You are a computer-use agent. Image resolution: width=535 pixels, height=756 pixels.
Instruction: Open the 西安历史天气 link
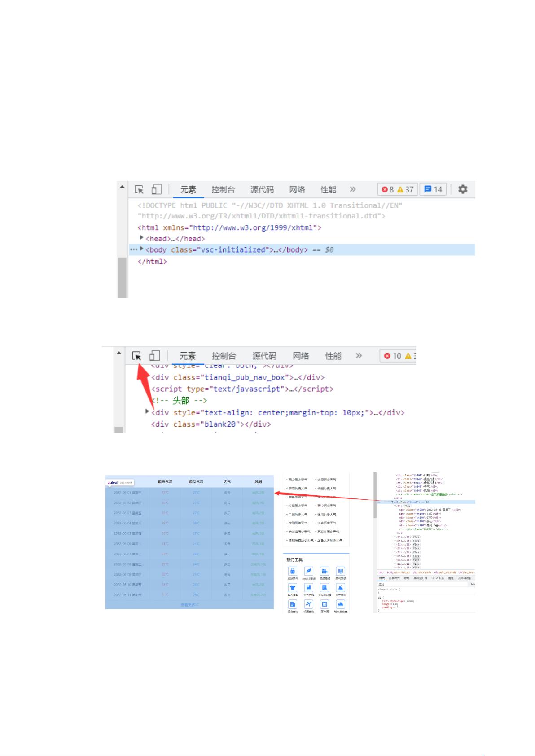(x=298, y=480)
